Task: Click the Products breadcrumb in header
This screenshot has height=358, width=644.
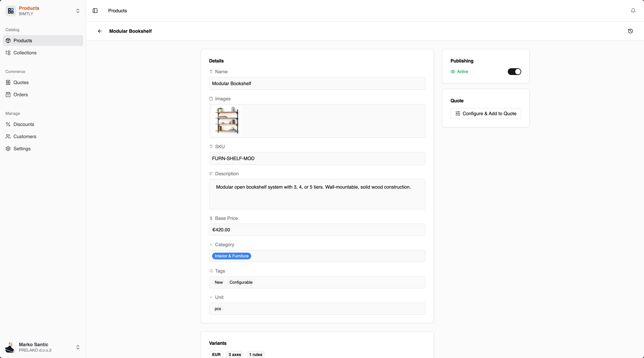Action: 117,10
